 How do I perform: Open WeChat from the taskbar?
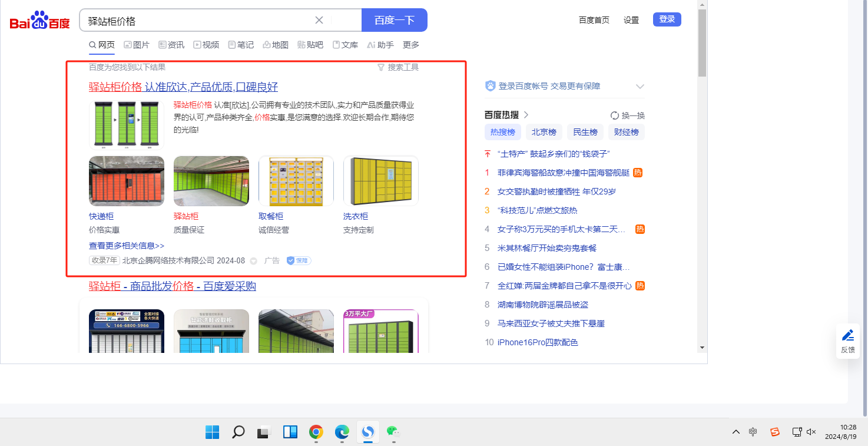point(393,432)
